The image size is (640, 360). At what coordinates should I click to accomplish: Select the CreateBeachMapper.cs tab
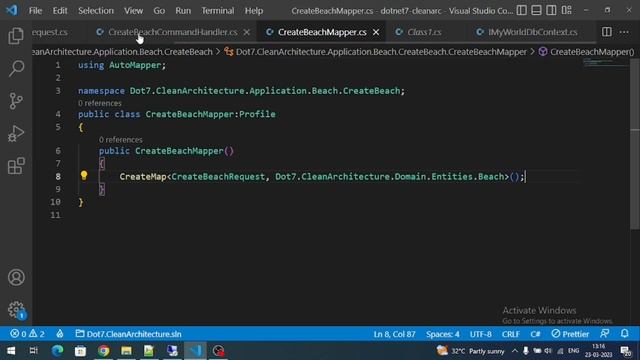(x=322, y=32)
